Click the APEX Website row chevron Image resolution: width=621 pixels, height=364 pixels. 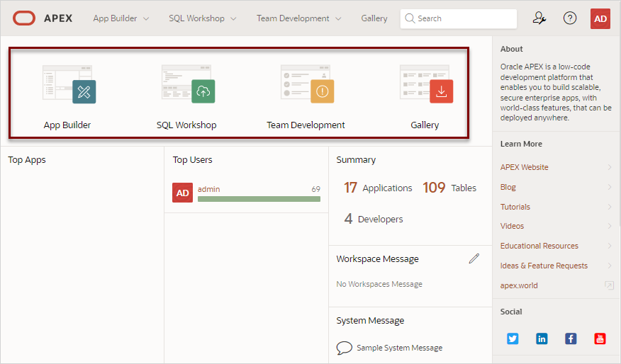click(x=610, y=167)
